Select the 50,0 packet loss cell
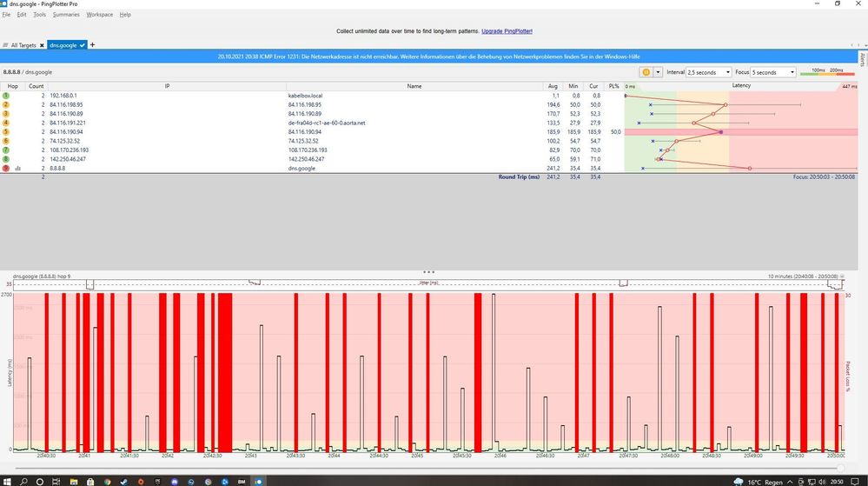Viewport: 868px width, 486px height. click(615, 132)
